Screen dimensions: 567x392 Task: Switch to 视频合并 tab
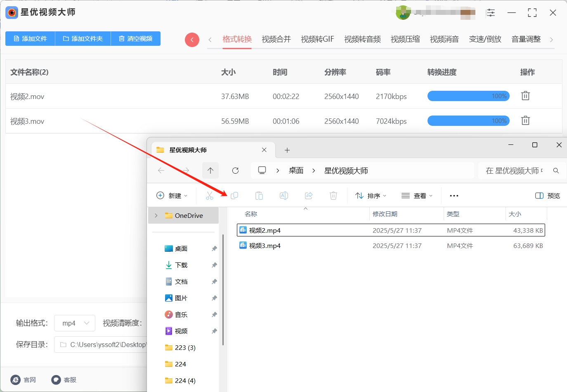[x=276, y=39]
